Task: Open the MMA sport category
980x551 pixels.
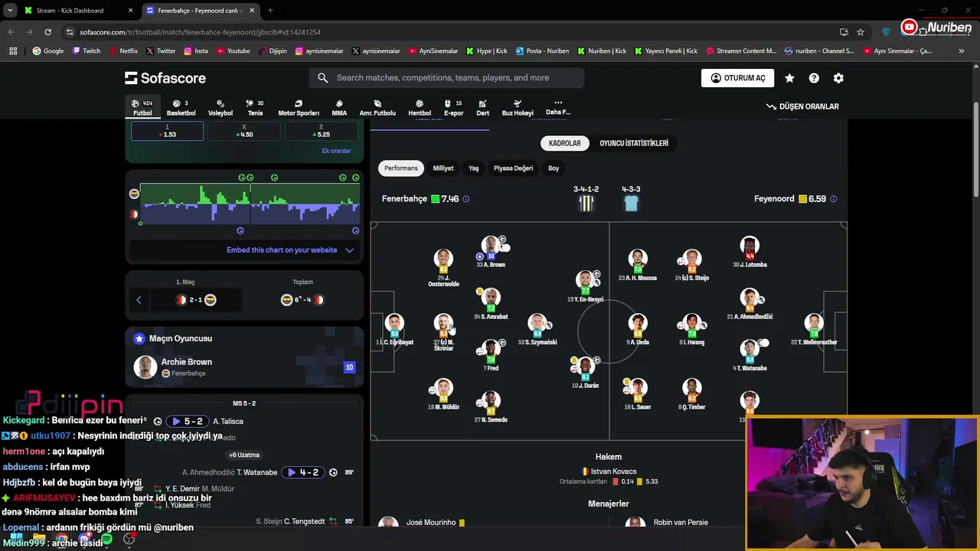Action: coord(339,108)
